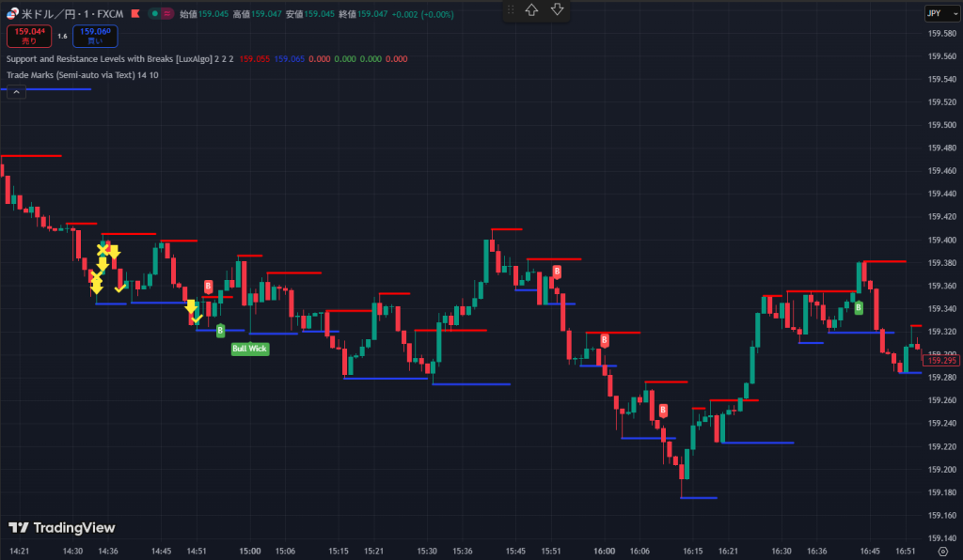Image resolution: width=963 pixels, height=560 pixels.
Task: Open the JPY currency dropdown
Action: tap(935, 14)
